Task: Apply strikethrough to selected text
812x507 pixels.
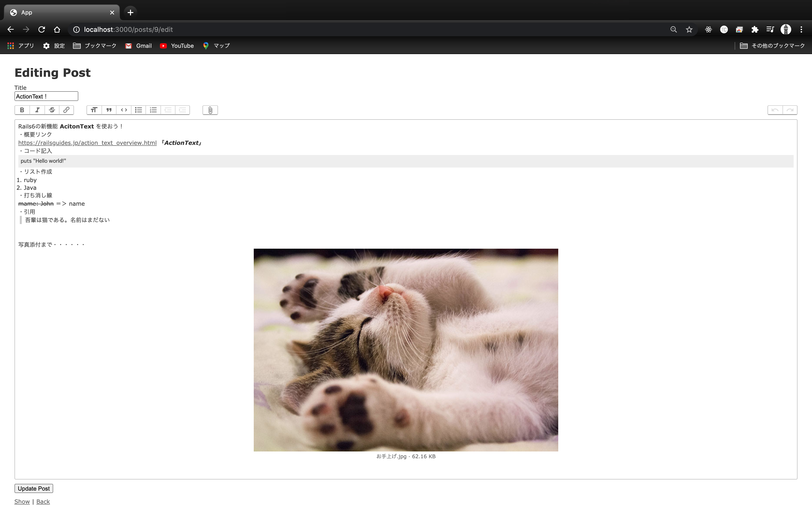Action: pos(52,110)
